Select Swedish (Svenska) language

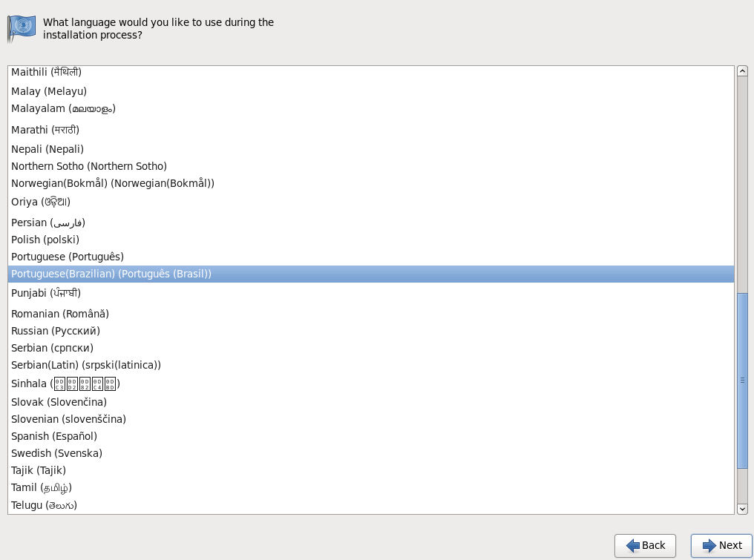point(56,453)
